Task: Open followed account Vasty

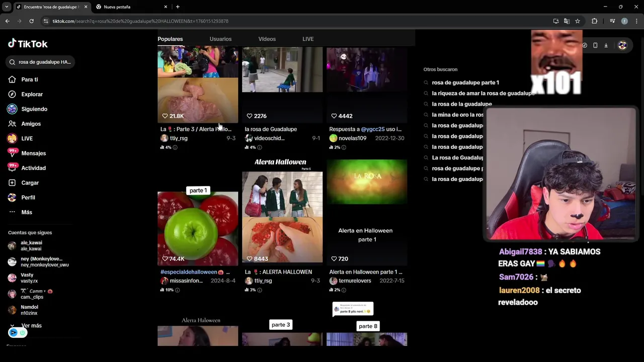Action: pyautogui.click(x=23, y=278)
